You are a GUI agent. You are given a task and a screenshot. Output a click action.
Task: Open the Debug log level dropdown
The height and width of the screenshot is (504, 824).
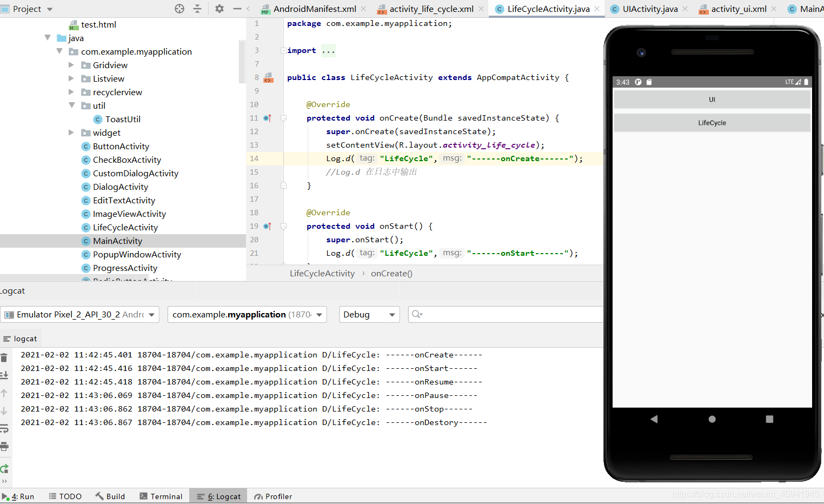[x=369, y=314]
